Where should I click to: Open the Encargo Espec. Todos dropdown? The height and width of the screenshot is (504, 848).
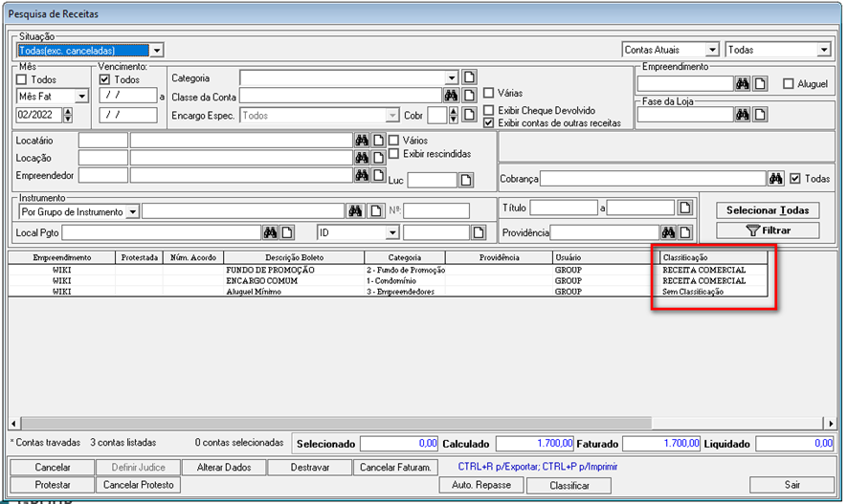tap(392, 115)
